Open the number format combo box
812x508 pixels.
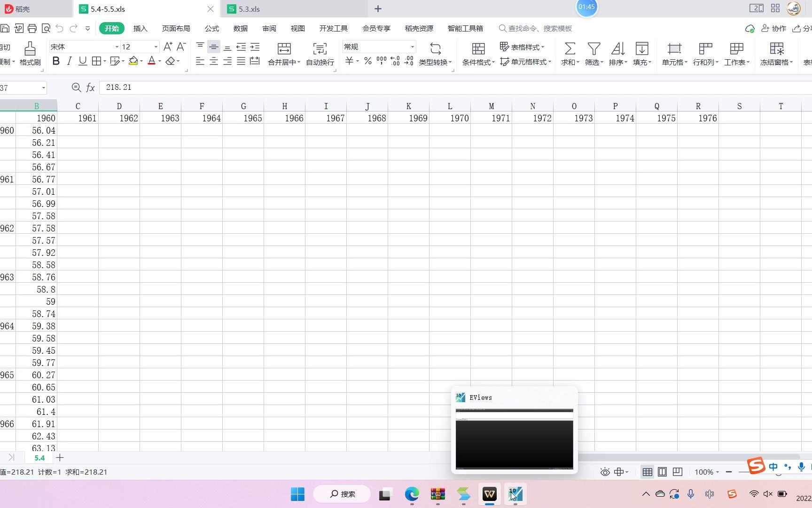click(x=379, y=47)
